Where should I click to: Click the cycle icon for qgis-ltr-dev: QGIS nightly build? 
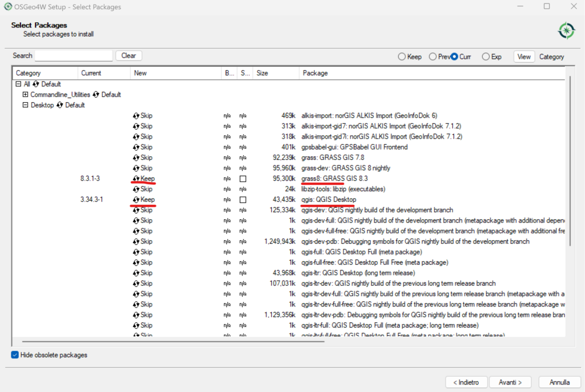(x=136, y=284)
